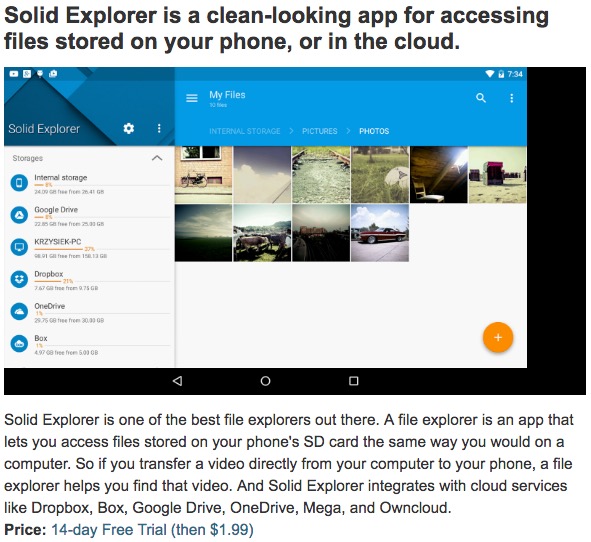Open the attic chair photo thumbnail

tap(439, 175)
